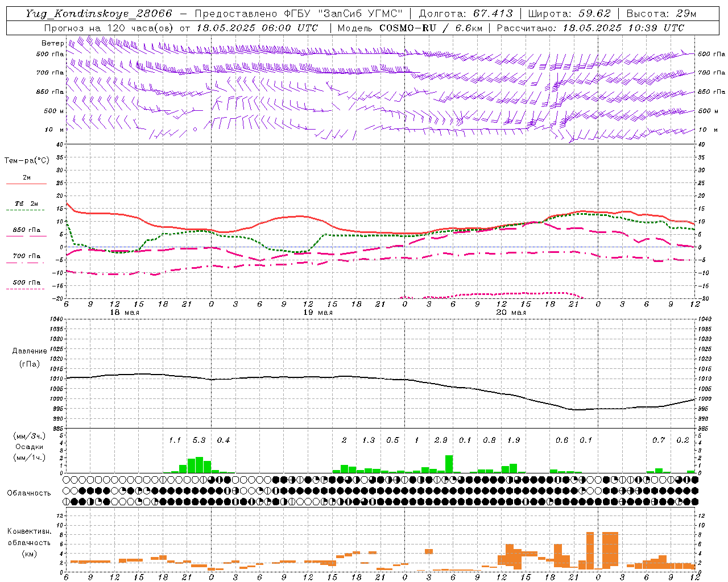
Task: Click the Осадки precipitation label
Action: [x=30, y=447]
